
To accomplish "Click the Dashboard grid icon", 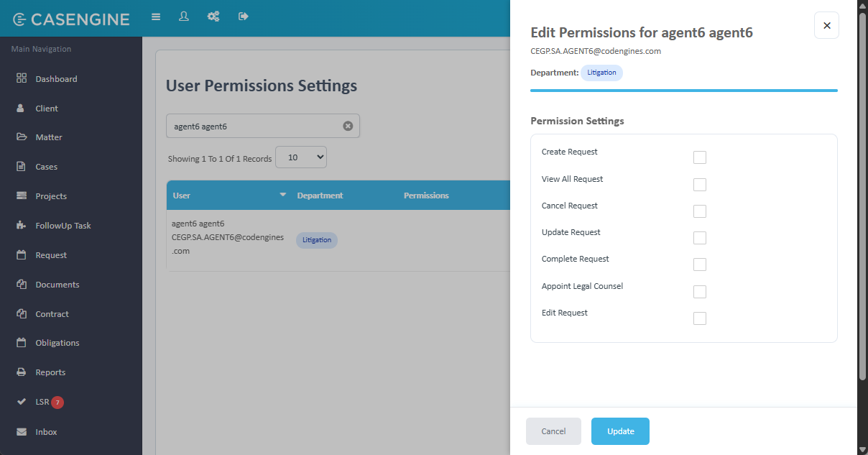I will pyautogui.click(x=22, y=78).
